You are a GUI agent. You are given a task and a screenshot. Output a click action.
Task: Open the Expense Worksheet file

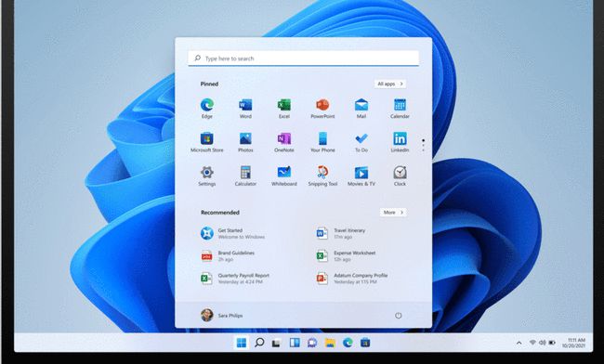tap(346, 256)
